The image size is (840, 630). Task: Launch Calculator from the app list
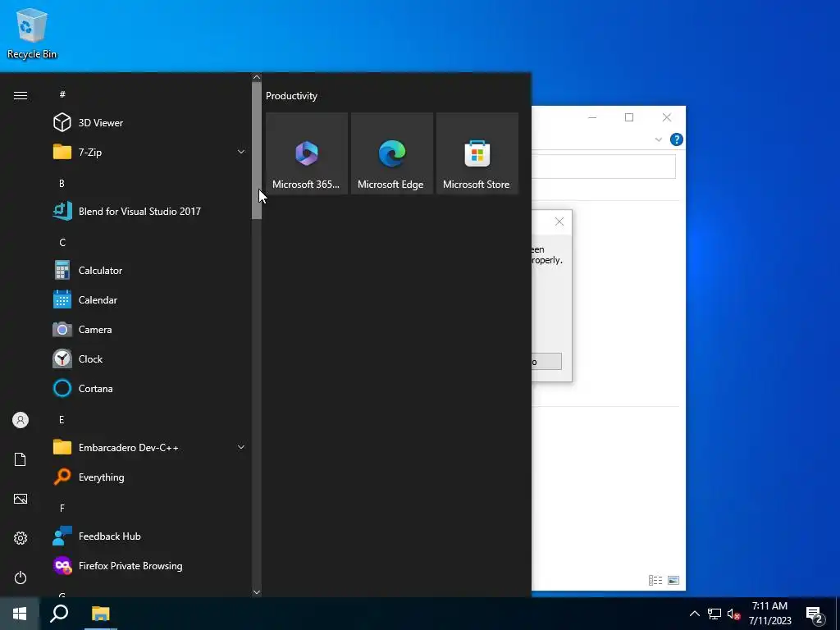point(150,271)
